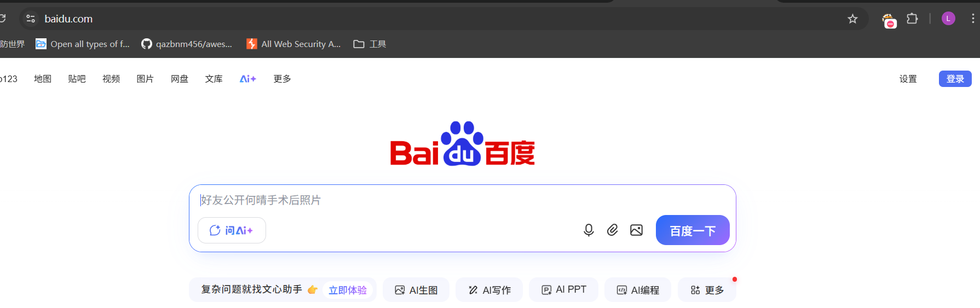This screenshot has height=308, width=980.
Task: Click the 复杂问题就找文心助手 text
Action: click(251, 289)
